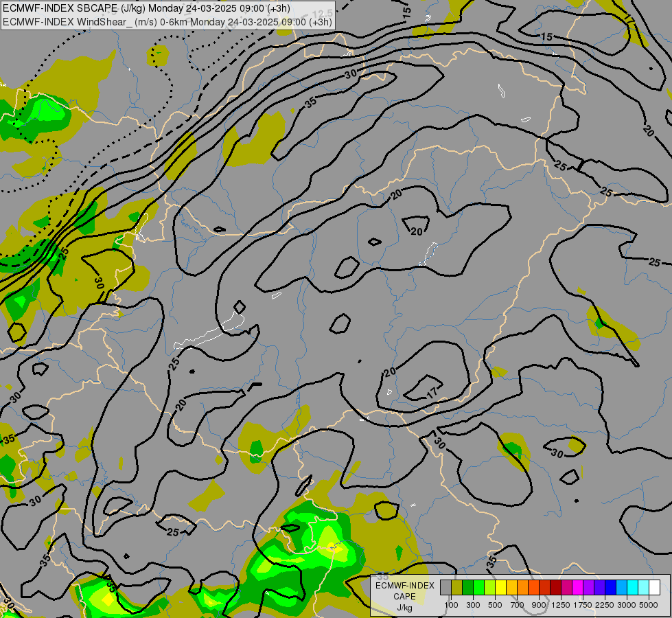This screenshot has height=618, width=672.
Task: Click the legend tick label '1750'
Action: [583, 605]
